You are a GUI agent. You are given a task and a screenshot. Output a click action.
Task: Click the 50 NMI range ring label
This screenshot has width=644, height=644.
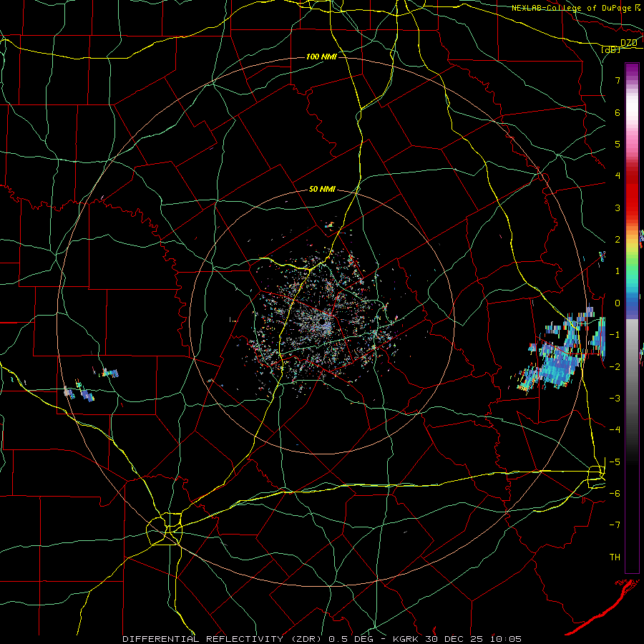(322, 190)
